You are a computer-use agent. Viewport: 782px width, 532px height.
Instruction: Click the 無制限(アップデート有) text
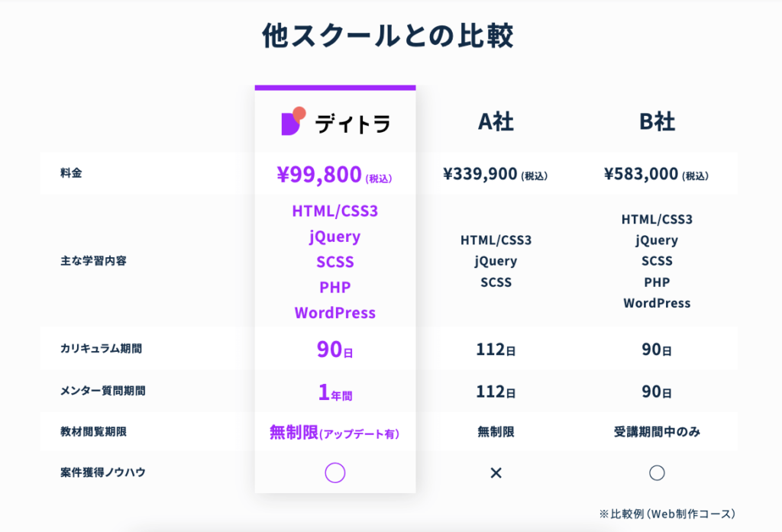click(x=334, y=432)
